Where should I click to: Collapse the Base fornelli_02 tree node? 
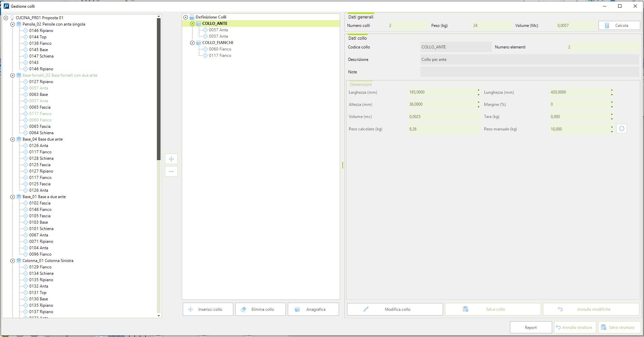(x=12, y=75)
